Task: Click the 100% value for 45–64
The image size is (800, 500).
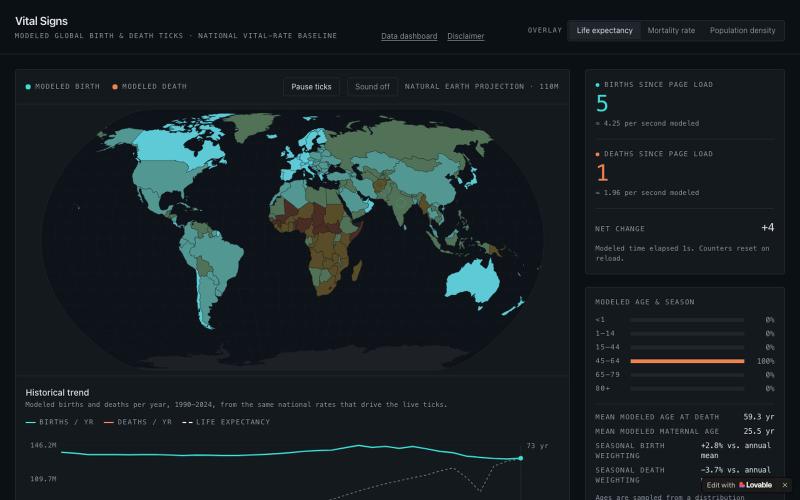Action: click(x=765, y=361)
